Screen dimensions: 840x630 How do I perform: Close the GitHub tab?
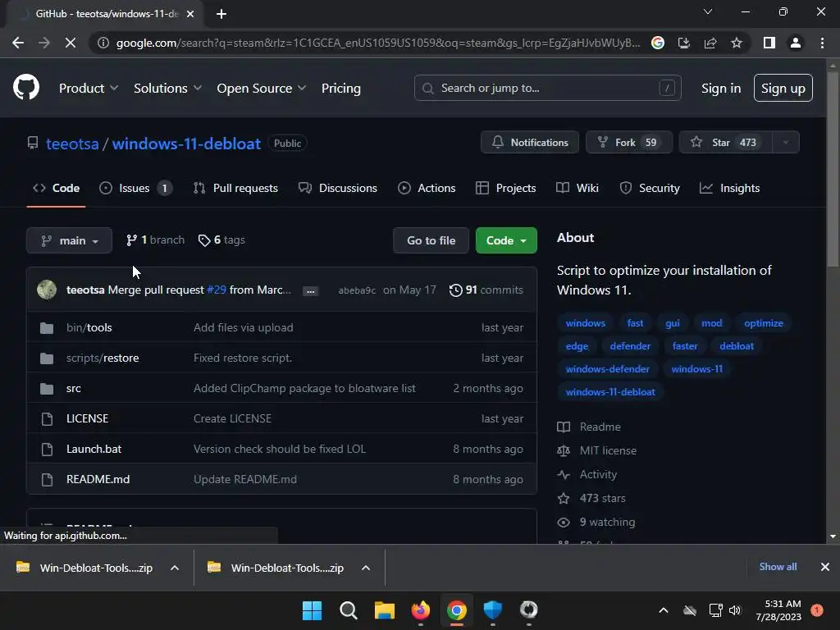[x=190, y=14]
